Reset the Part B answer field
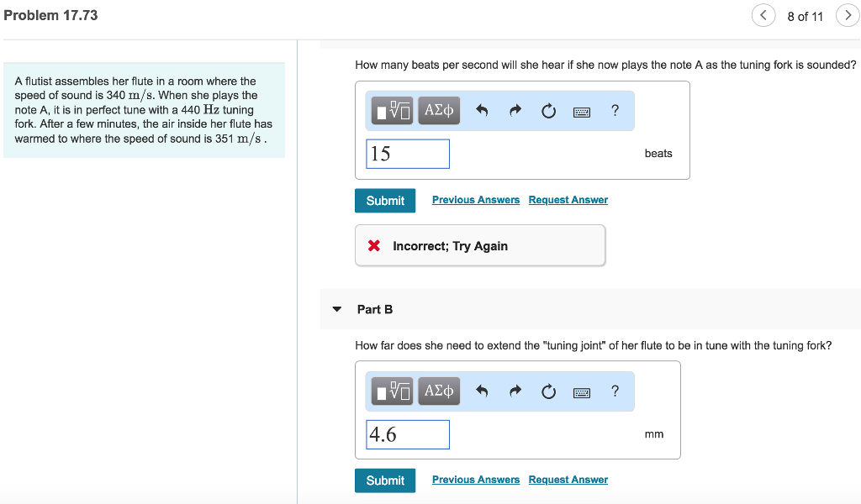 [548, 391]
